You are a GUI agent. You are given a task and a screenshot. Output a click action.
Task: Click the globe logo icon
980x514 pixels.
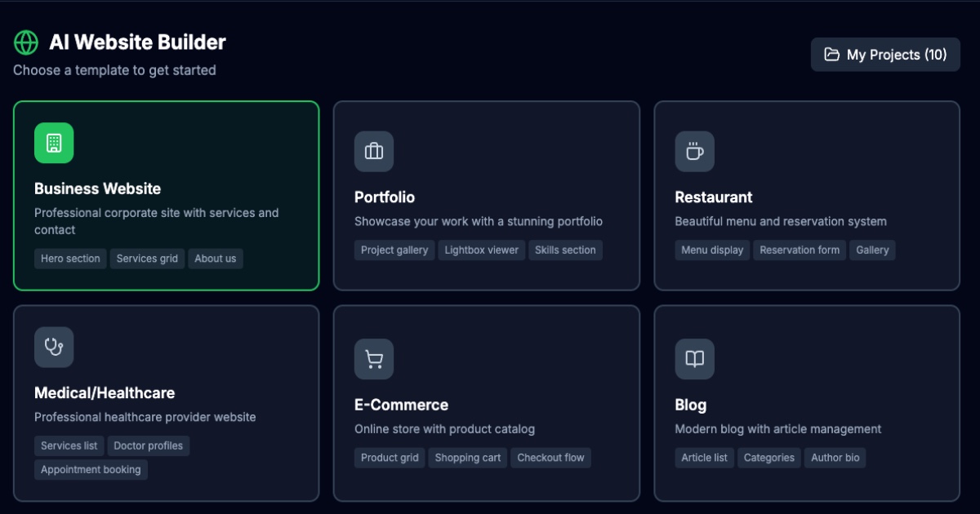(26, 42)
